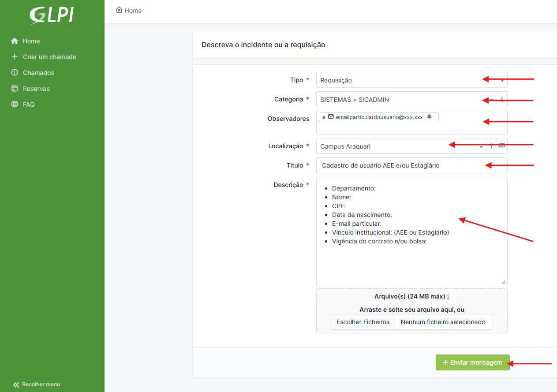Viewport: 557px width, 392px height.
Task: Open the Categoria dropdown
Action: click(x=406, y=100)
